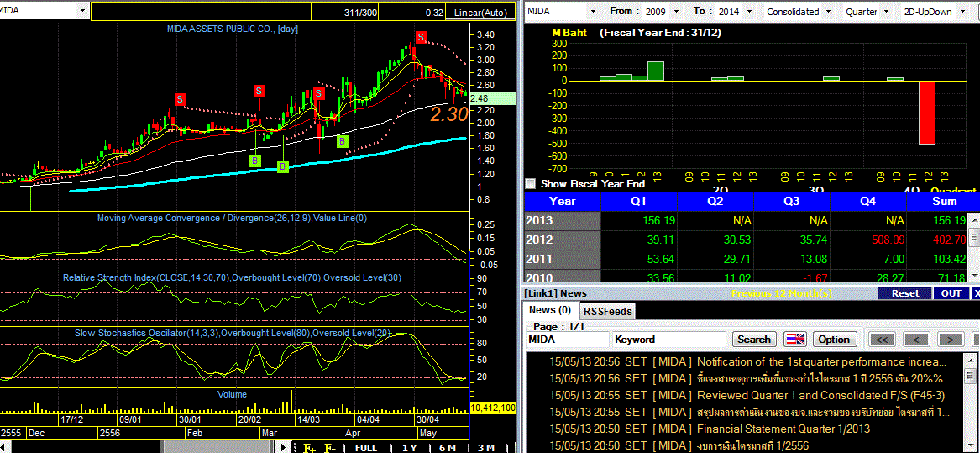The height and width of the screenshot is (453, 980).
Task: Click the 2013 year row label
Action: point(562,220)
